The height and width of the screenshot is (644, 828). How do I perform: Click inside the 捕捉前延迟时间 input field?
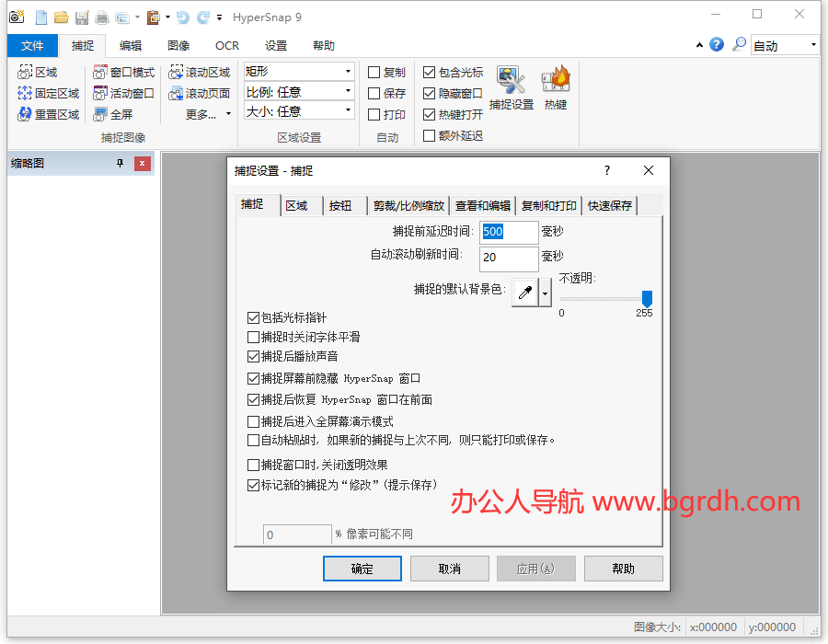[x=509, y=232]
